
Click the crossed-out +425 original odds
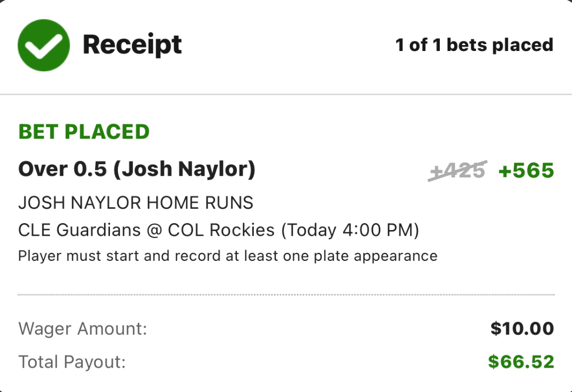(457, 171)
